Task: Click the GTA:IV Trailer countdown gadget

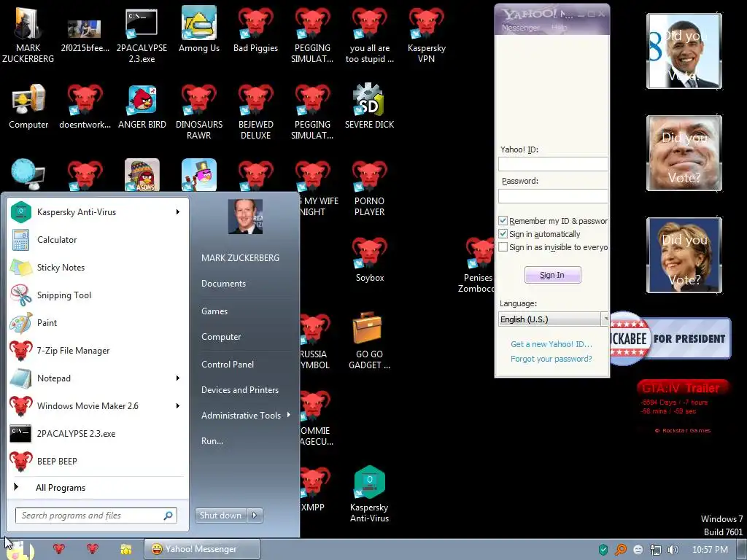Action: point(682,407)
